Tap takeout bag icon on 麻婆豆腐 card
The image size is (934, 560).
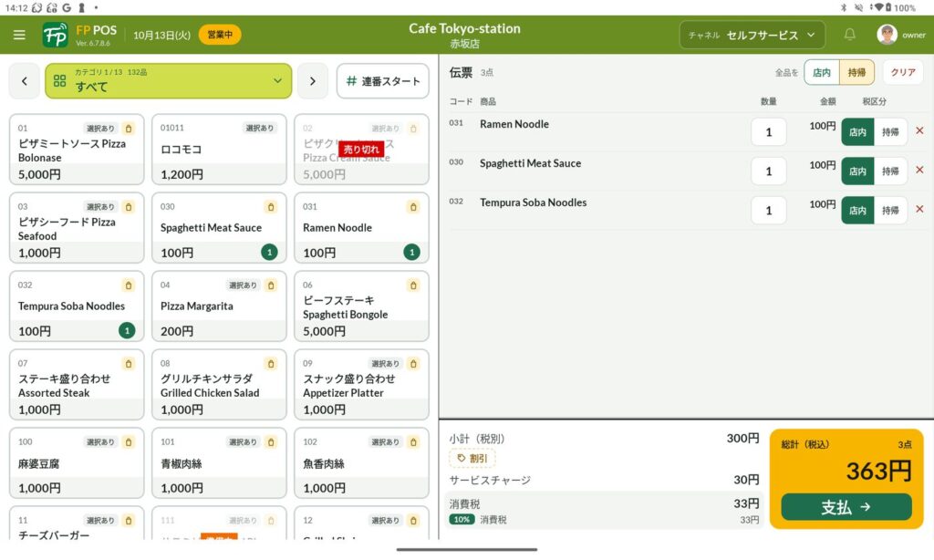click(128, 442)
